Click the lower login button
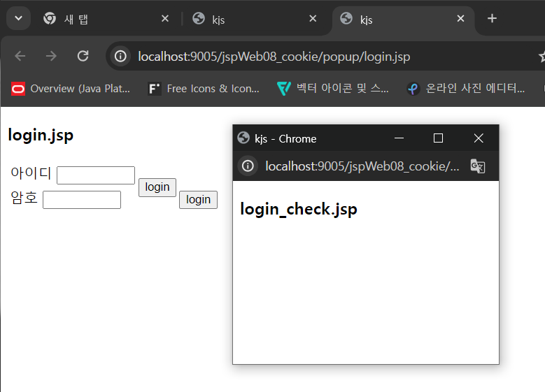 click(199, 200)
